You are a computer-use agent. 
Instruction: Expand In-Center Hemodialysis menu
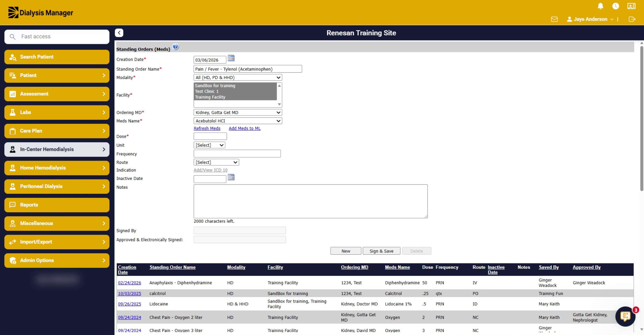coord(57,149)
